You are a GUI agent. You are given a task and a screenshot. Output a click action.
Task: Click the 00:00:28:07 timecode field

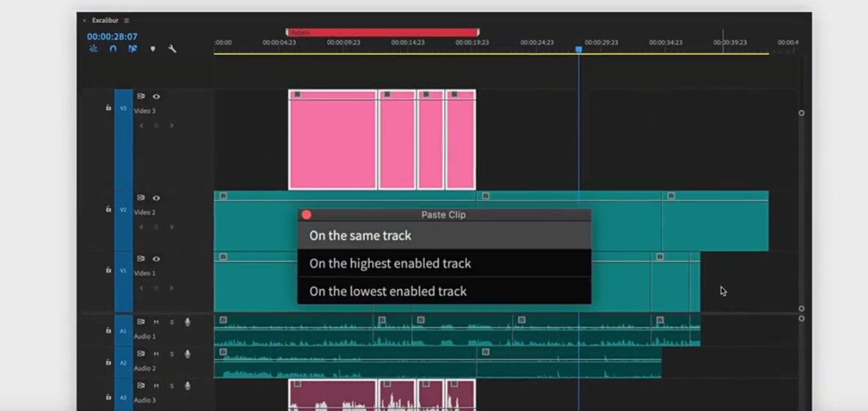112,37
